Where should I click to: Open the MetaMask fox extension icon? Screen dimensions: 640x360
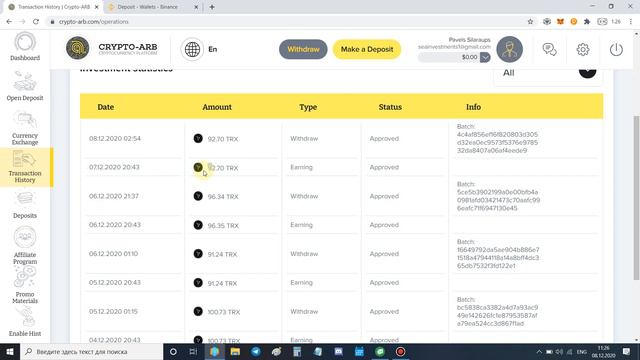[560, 22]
